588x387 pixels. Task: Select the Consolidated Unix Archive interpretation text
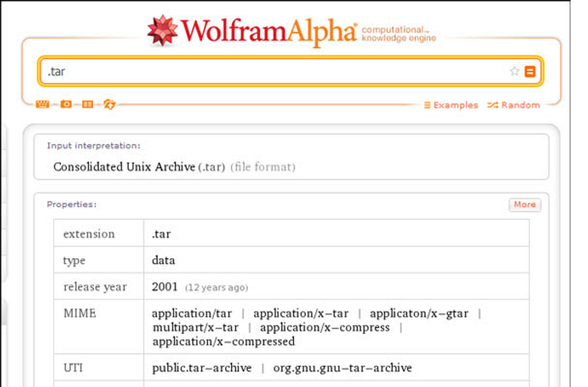tap(124, 167)
